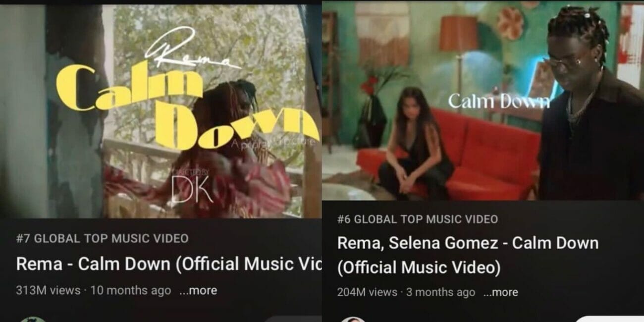Tap the white Subscribe pill at bottom right
Screen dimensions: 644x322
609,319
